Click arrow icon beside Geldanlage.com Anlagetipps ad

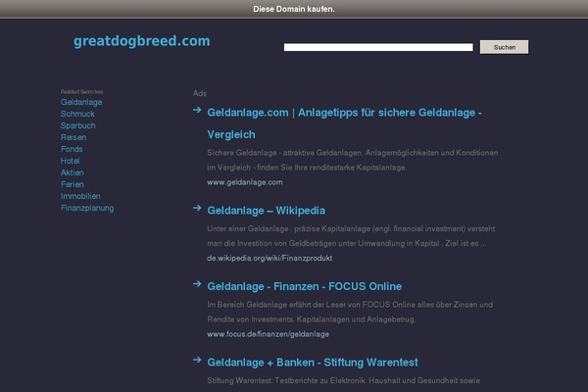click(x=197, y=110)
